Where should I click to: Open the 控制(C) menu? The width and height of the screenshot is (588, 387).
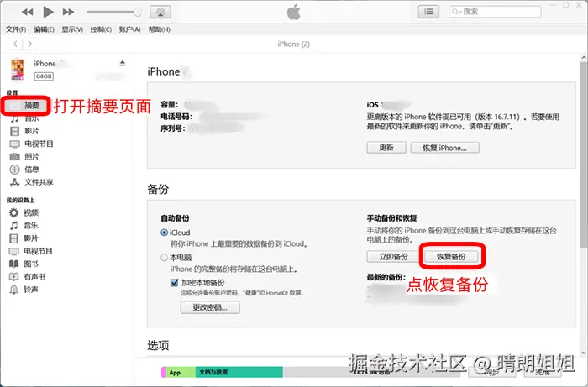(101, 29)
